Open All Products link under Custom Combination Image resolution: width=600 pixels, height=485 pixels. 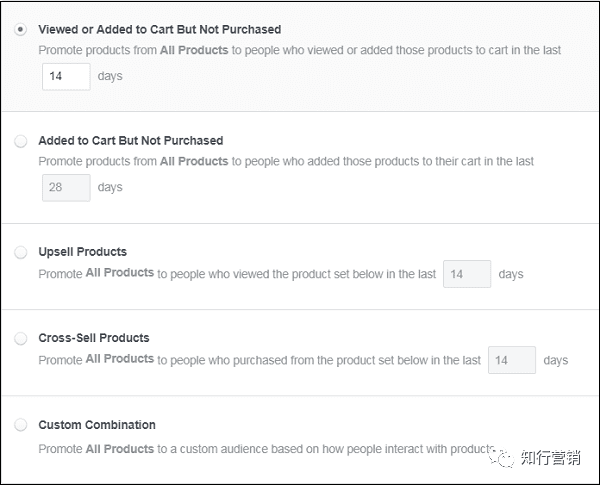click(120, 449)
